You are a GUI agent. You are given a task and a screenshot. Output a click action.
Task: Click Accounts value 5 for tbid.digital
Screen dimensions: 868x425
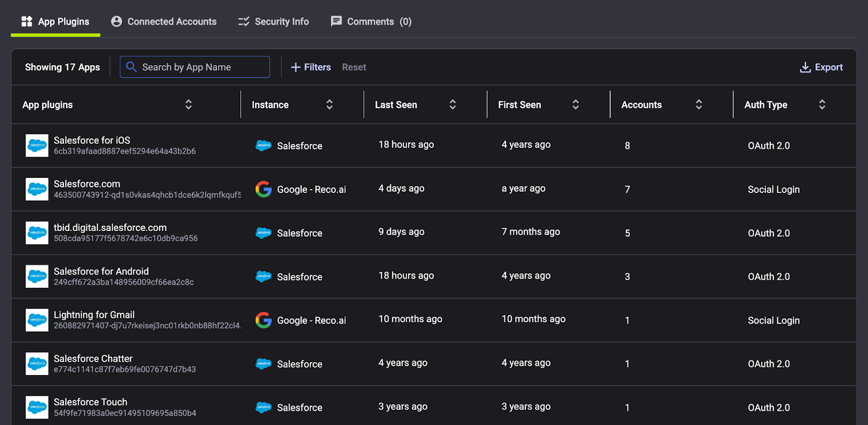(628, 233)
